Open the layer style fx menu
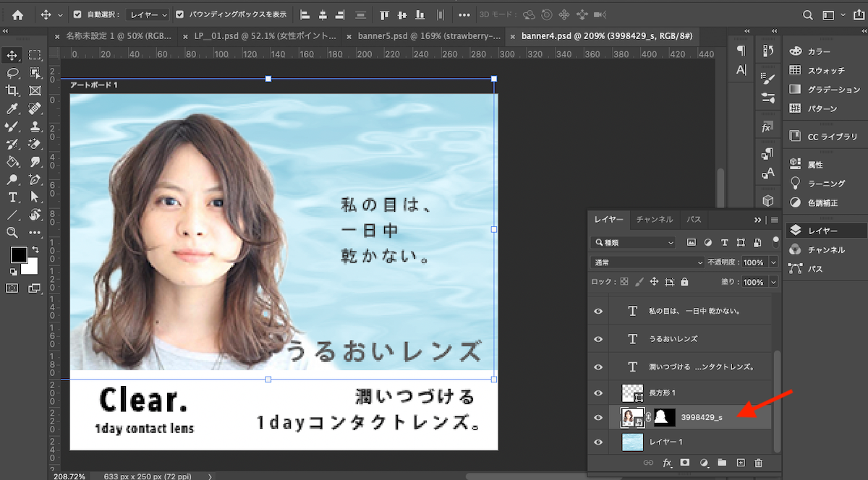 [x=667, y=463]
